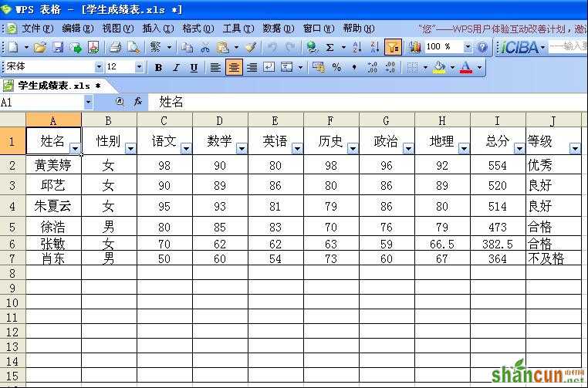Insert a hyperlink with the globe icon

(x=311, y=47)
